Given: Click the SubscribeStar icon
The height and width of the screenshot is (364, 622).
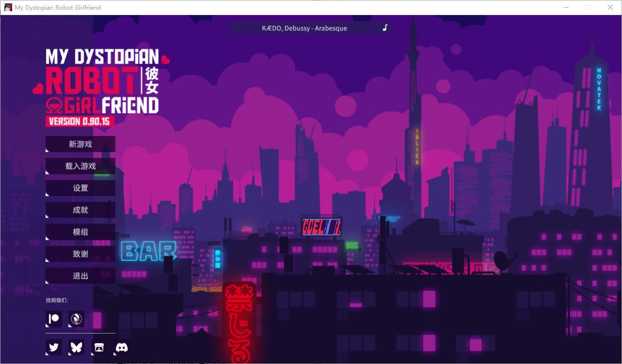Looking at the screenshot, I should 76,319.
